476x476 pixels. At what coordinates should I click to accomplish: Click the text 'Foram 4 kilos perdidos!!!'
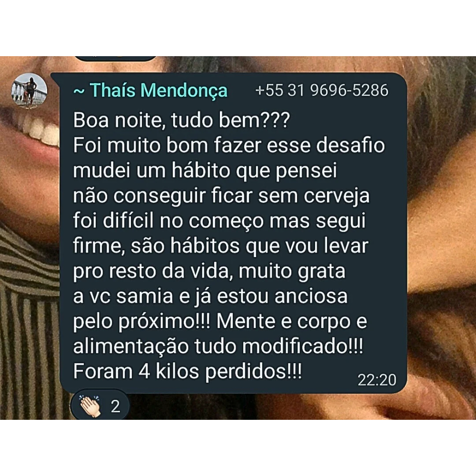[x=188, y=371]
